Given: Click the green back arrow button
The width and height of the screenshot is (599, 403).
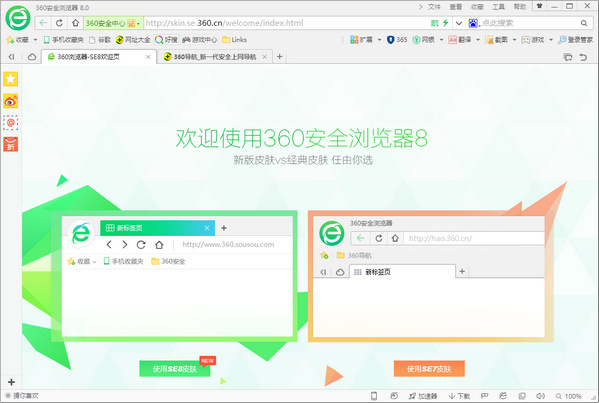Looking at the screenshot, I should point(43,23).
